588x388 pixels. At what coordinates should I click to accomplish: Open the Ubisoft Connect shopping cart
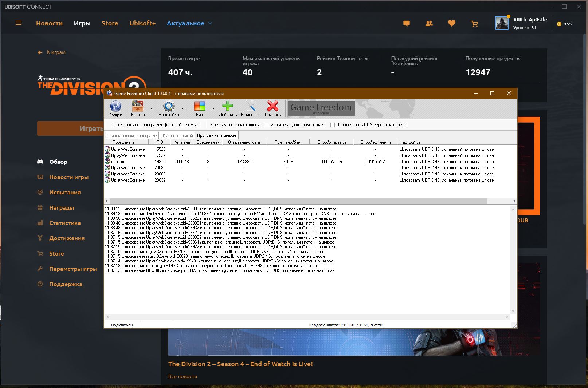(x=474, y=24)
